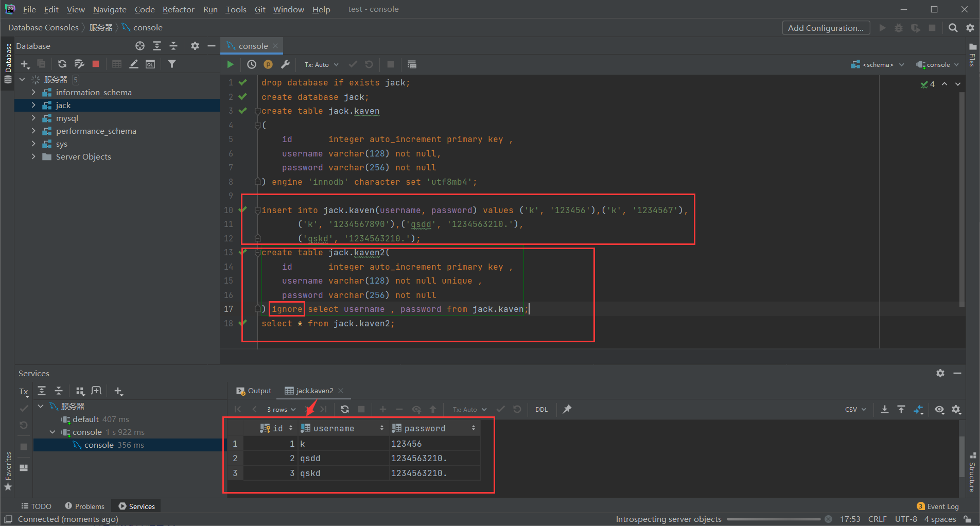Click add service plus icon in Services
The width and height of the screenshot is (980, 526).
[x=118, y=391]
